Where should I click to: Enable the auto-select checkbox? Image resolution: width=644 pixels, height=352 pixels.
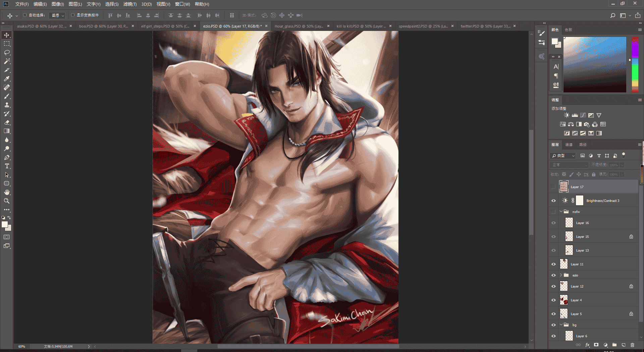[x=25, y=15]
